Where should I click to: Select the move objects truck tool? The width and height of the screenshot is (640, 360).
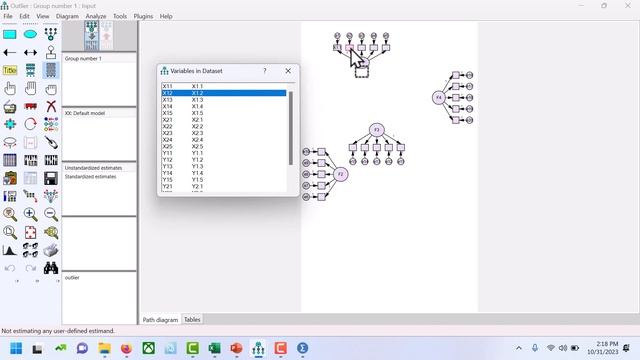point(30,107)
